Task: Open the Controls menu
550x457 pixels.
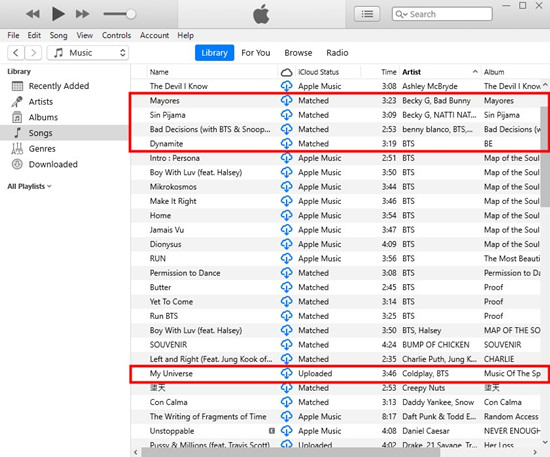Action: pos(116,35)
